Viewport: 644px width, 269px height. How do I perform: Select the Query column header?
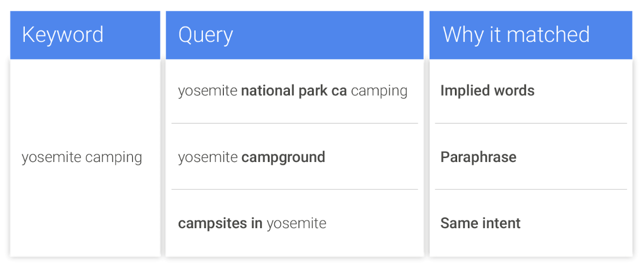point(294,35)
